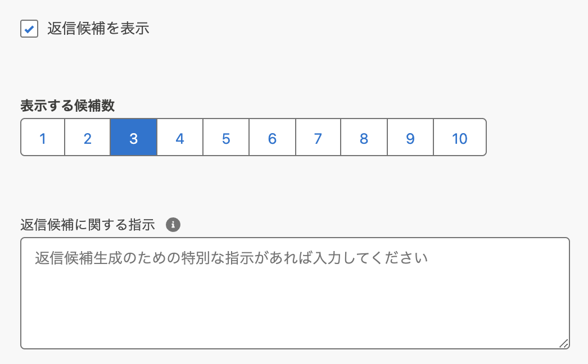Screen dimensions: 588x364
Task: Click the checkmark inside the checkbox
Action: click(29, 29)
